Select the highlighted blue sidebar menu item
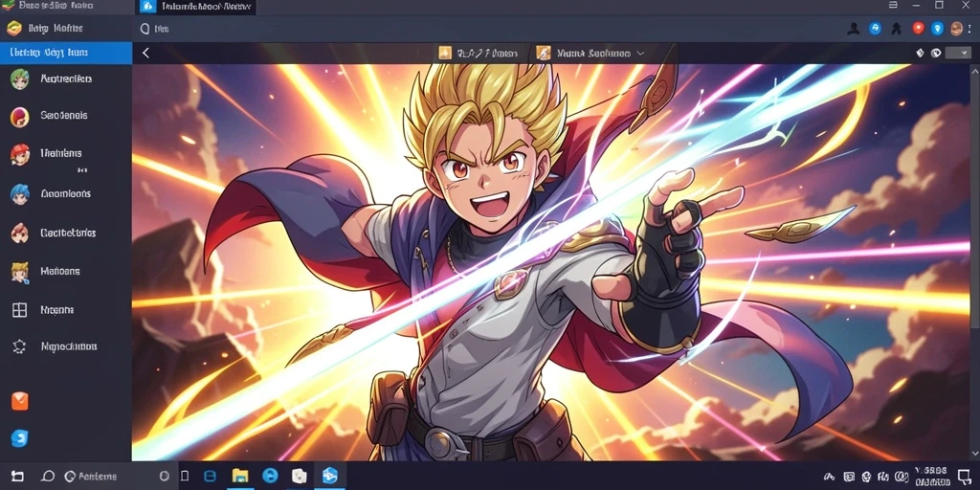The width and height of the screenshot is (980, 490). tap(66, 54)
